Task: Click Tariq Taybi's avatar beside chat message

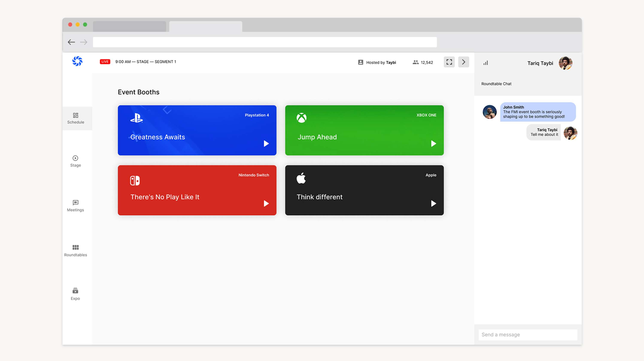Action: point(571,133)
